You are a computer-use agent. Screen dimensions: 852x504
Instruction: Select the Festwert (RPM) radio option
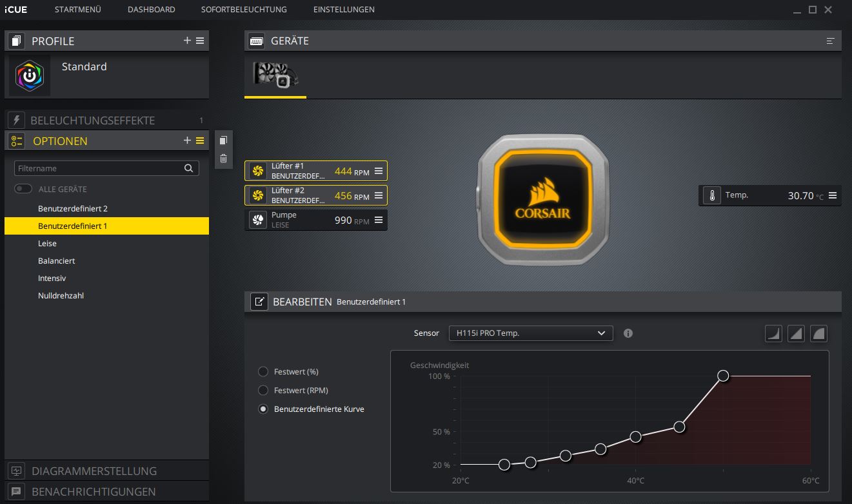(x=263, y=390)
